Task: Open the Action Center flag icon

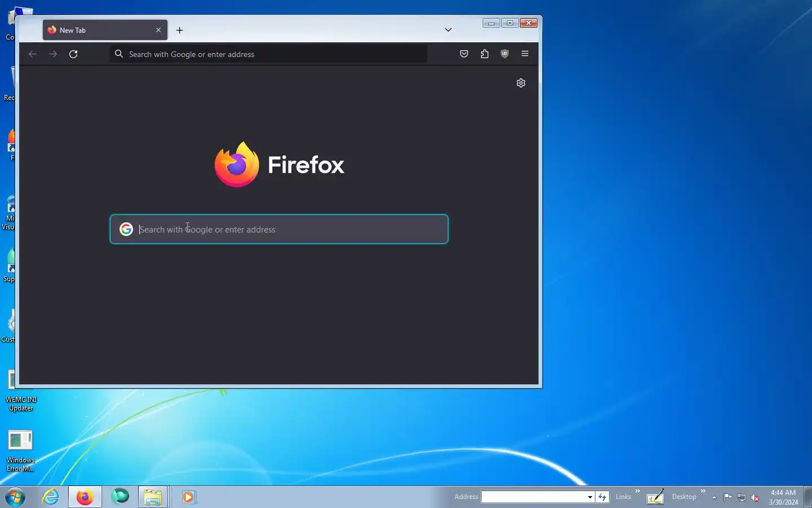Action: click(728, 497)
